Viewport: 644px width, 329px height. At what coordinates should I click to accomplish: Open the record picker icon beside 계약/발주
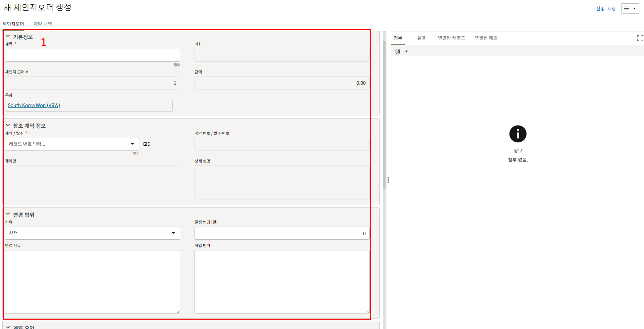click(x=147, y=144)
